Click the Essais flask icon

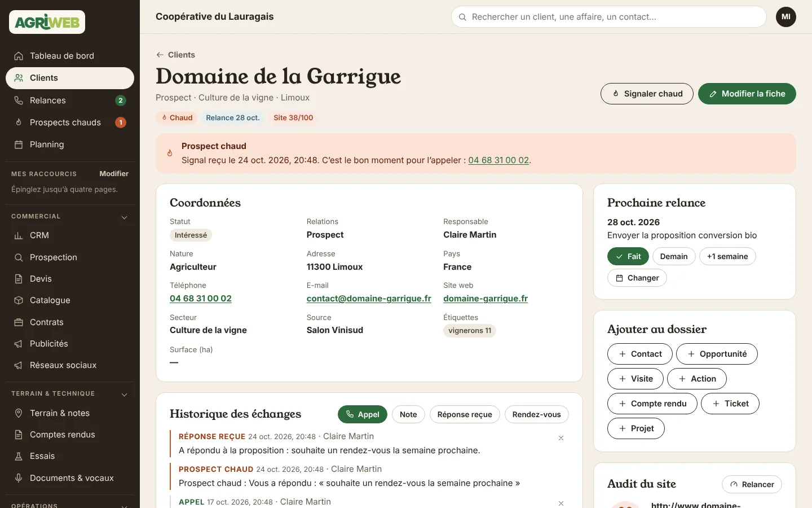[19, 456]
